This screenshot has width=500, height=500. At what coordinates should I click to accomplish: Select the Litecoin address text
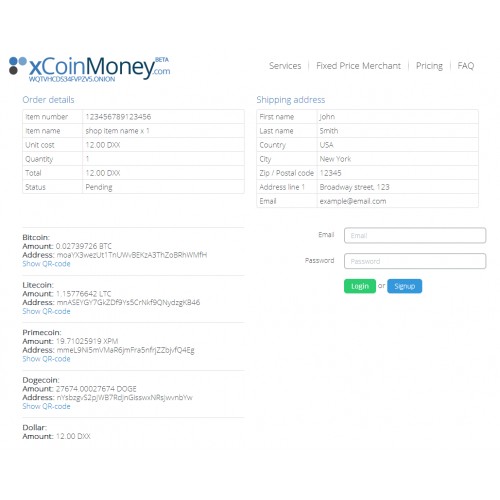[128, 302]
